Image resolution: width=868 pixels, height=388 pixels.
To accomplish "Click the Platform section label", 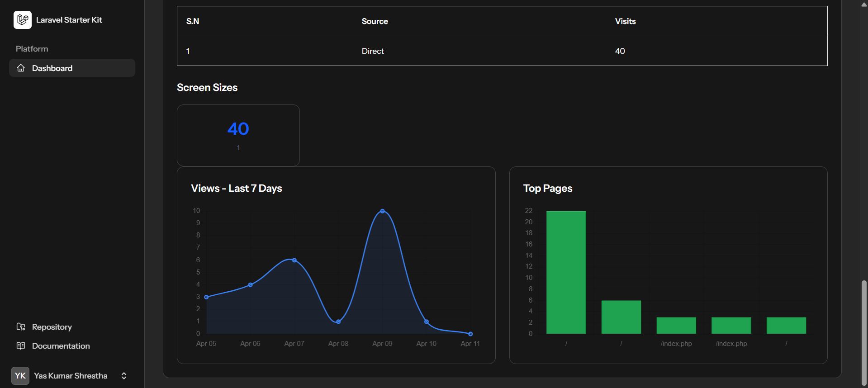I will [32, 49].
